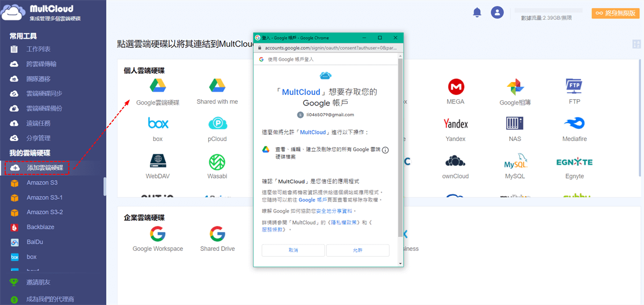Choose the MEGA cloud icon

tap(456, 86)
